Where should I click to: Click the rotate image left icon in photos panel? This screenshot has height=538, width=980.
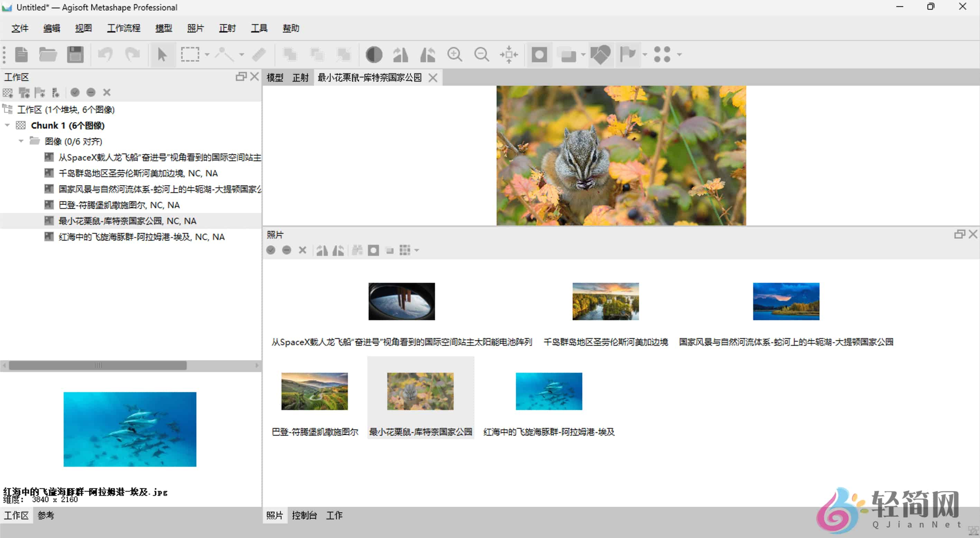click(338, 250)
